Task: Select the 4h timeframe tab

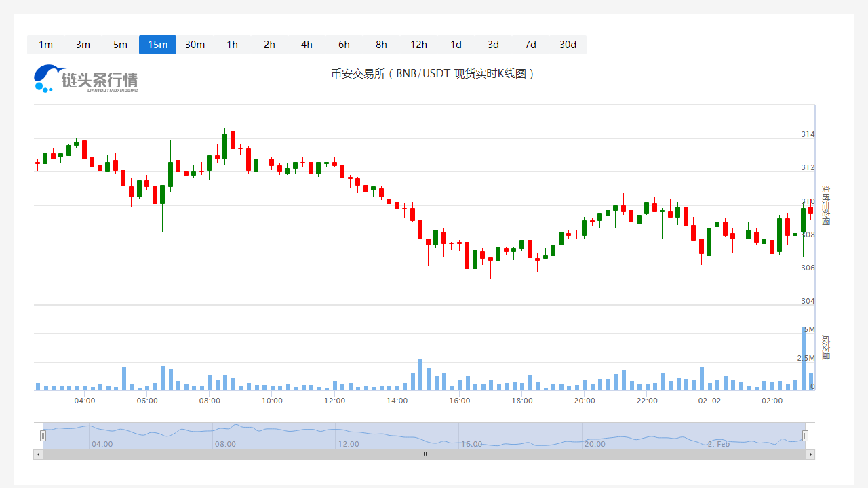Action: [307, 45]
